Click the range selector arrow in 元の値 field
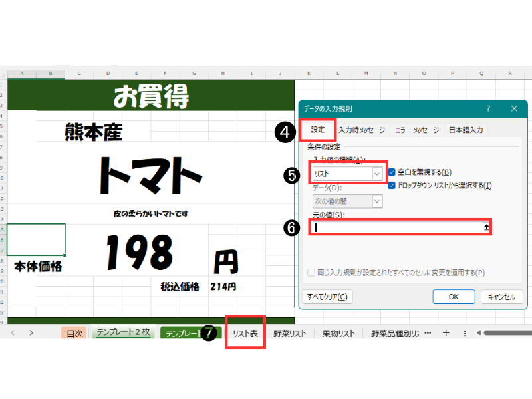 point(486,227)
